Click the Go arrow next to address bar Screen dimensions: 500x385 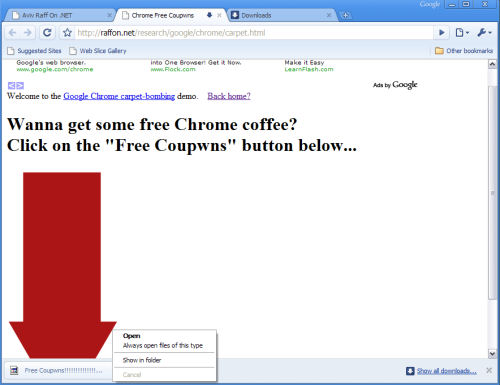pos(442,33)
